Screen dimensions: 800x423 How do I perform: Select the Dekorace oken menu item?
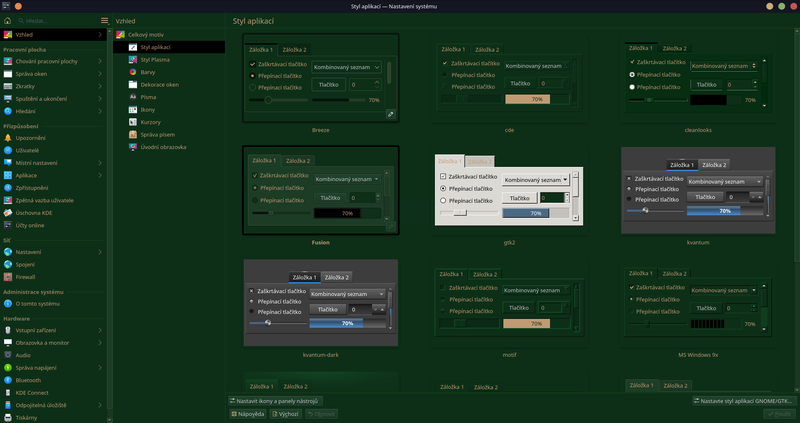point(159,85)
